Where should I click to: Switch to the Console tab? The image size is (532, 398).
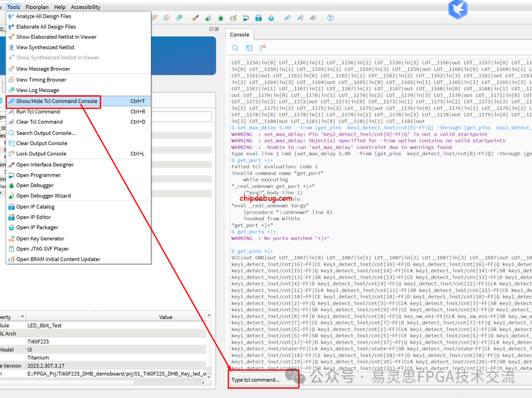point(239,35)
